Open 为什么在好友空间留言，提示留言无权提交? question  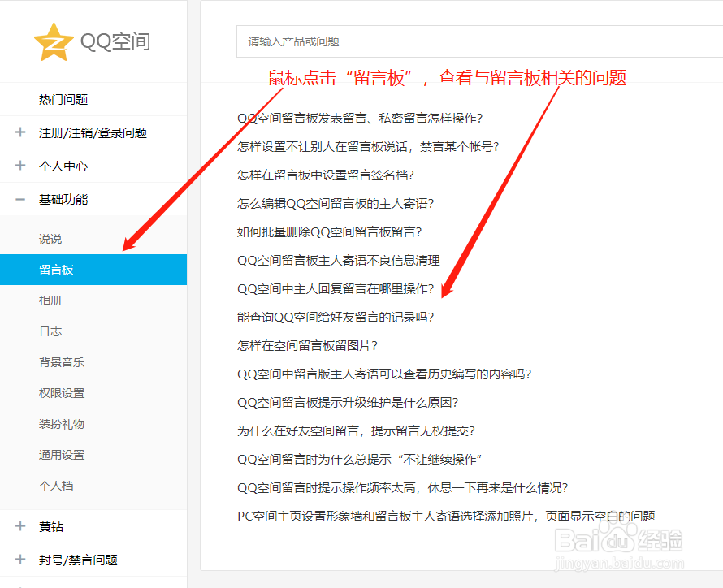(x=356, y=431)
